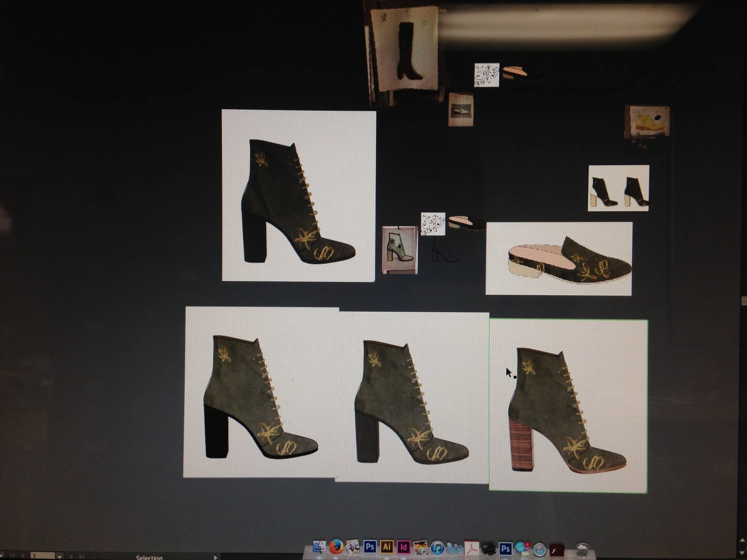Expand the artboard number dropdown arrow
Image resolution: width=747 pixels, height=560 pixels.
[x=60, y=556]
